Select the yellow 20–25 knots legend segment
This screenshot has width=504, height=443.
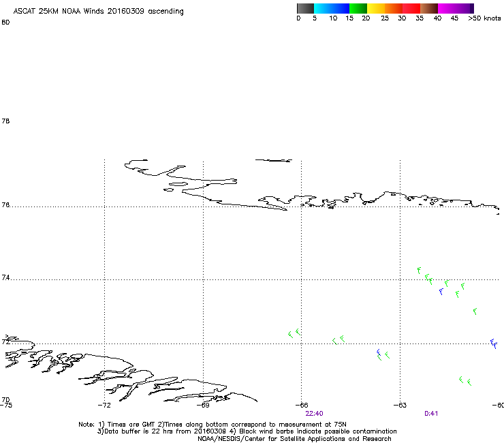[376, 8]
